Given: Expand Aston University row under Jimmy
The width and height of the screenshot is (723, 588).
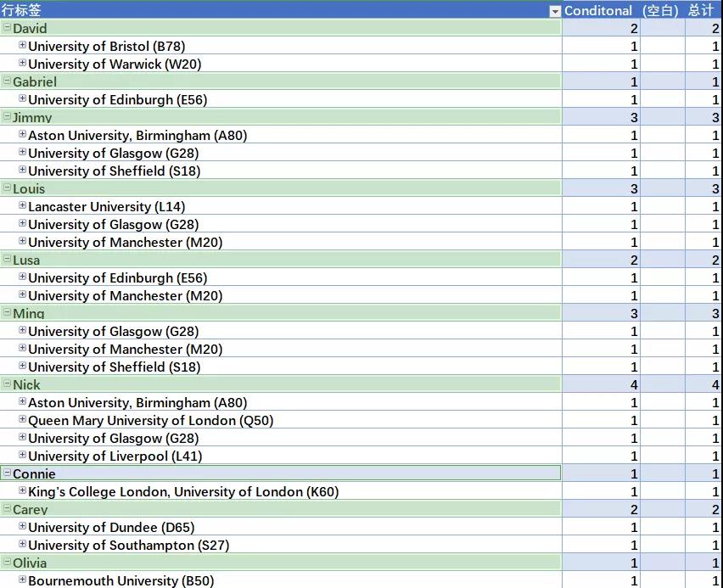Looking at the screenshot, I should click(x=23, y=135).
